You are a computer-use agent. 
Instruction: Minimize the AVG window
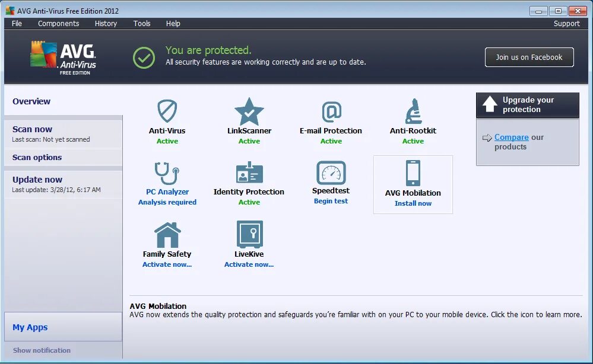538,11
